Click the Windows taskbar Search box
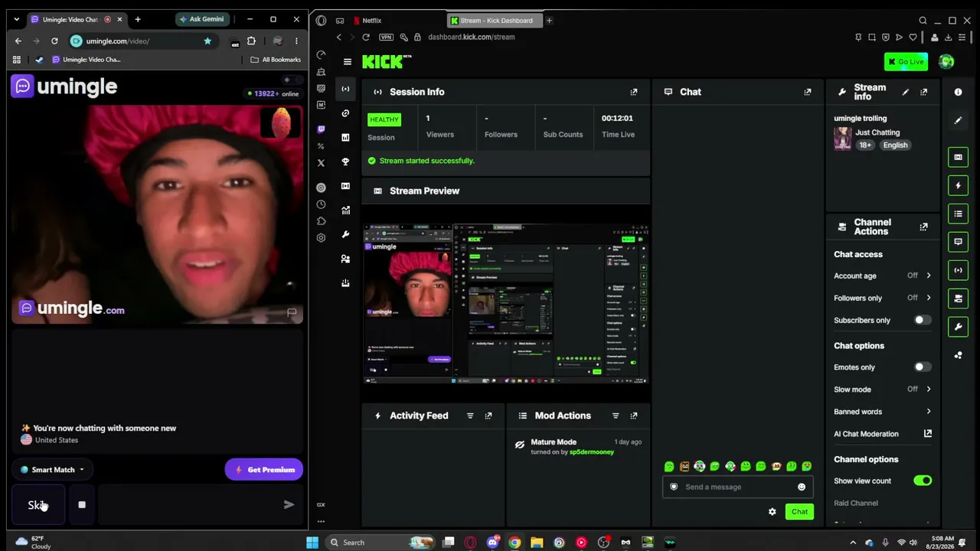 tap(380, 543)
